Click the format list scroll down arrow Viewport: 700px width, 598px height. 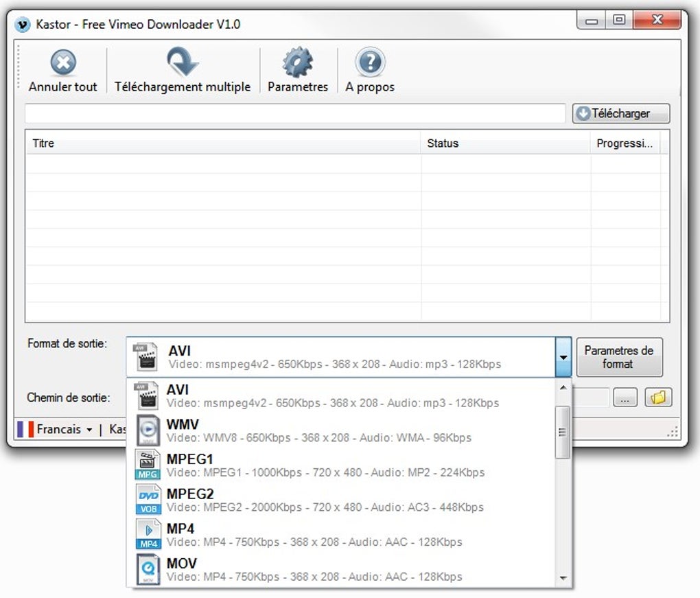(x=563, y=578)
